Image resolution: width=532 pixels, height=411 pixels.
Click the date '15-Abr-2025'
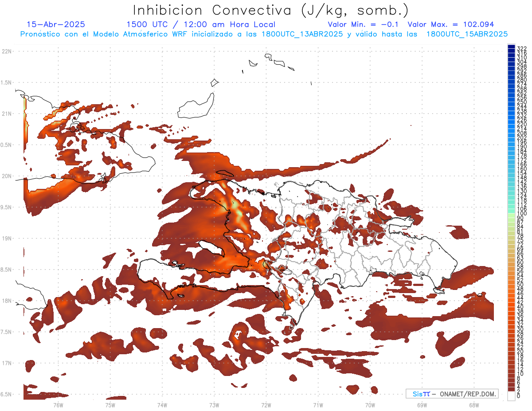point(56,24)
